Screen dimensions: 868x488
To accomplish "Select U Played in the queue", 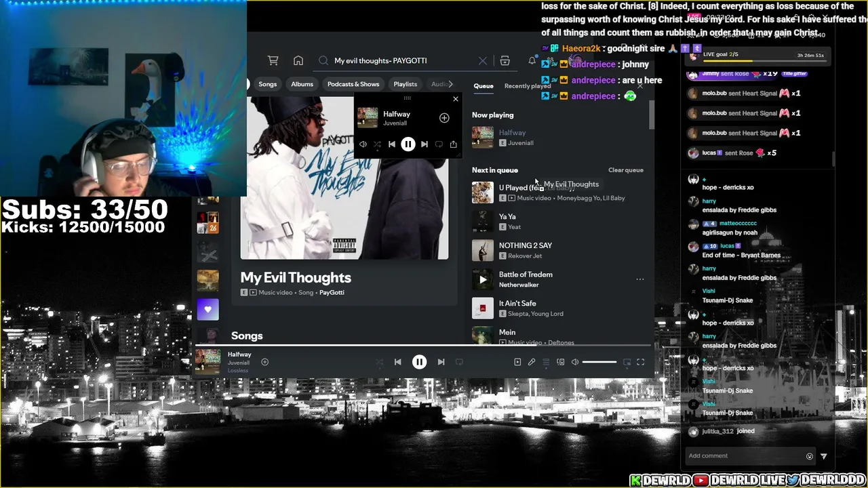I will click(x=557, y=192).
